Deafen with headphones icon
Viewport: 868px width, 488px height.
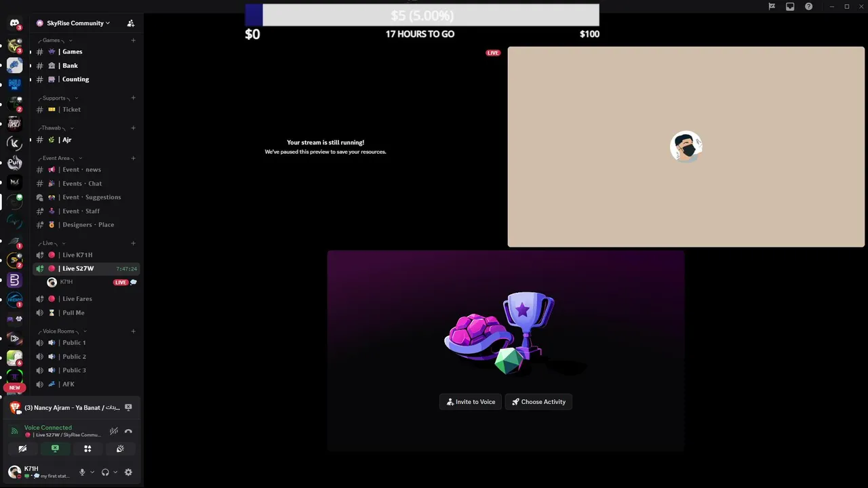pyautogui.click(x=105, y=472)
